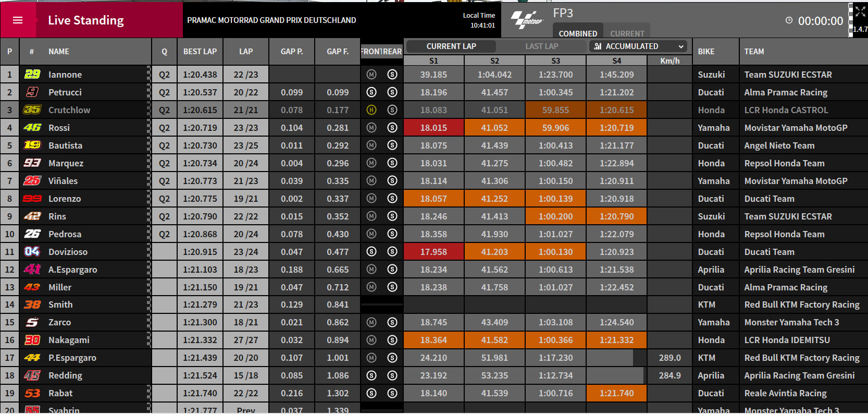Viewport: 868px width, 414px height.
Task: Click the TEAM column header
Action: pyautogui.click(x=754, y=52)
